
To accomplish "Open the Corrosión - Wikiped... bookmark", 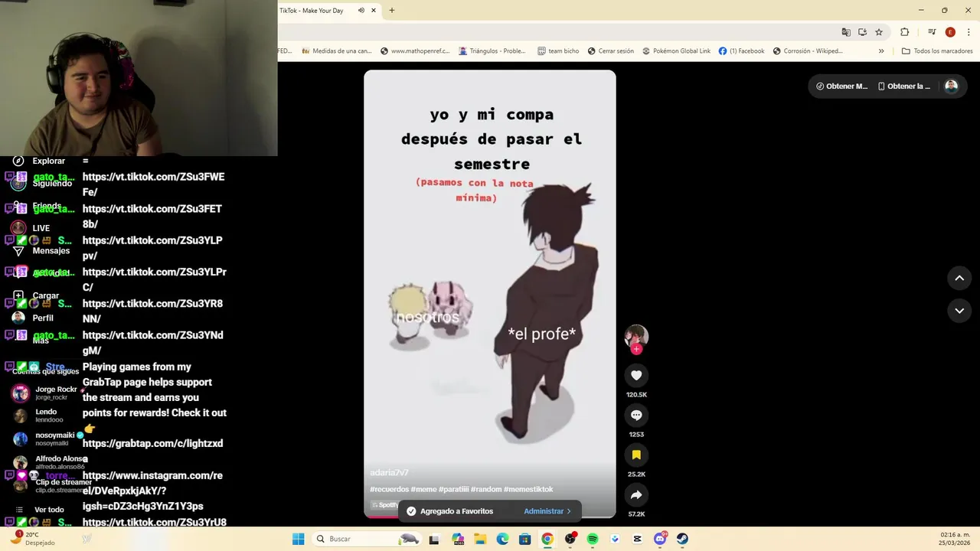I will tap(808, 51).
